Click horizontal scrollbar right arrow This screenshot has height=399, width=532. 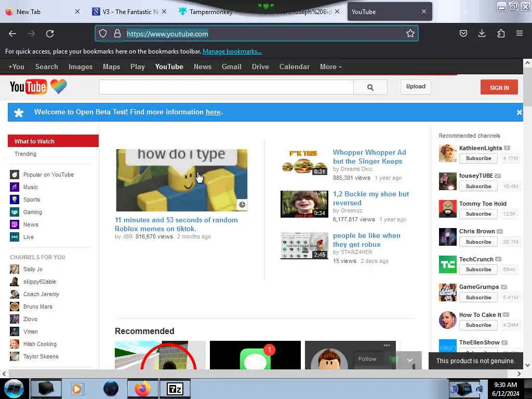[x=519, y=374]
